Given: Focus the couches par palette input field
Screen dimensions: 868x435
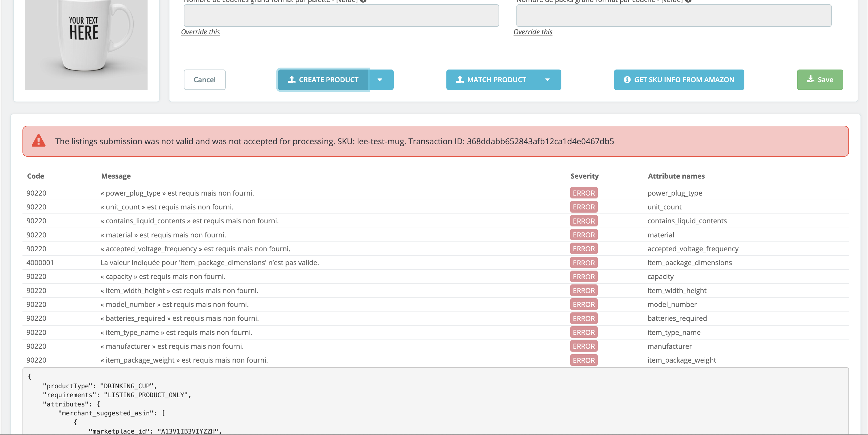Looking at the screenshot, I should 341,16.
